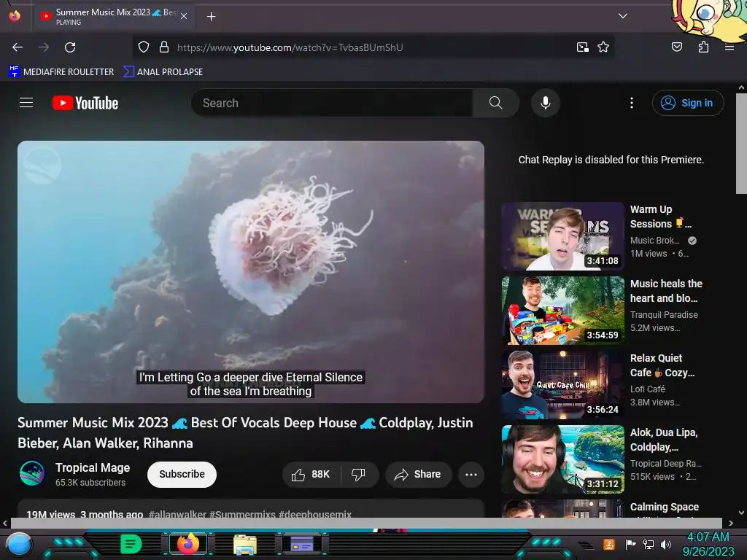Screen dimensions: 747x560
Task: Click Tranquil Paradise channel name
Action: (664, 315)
